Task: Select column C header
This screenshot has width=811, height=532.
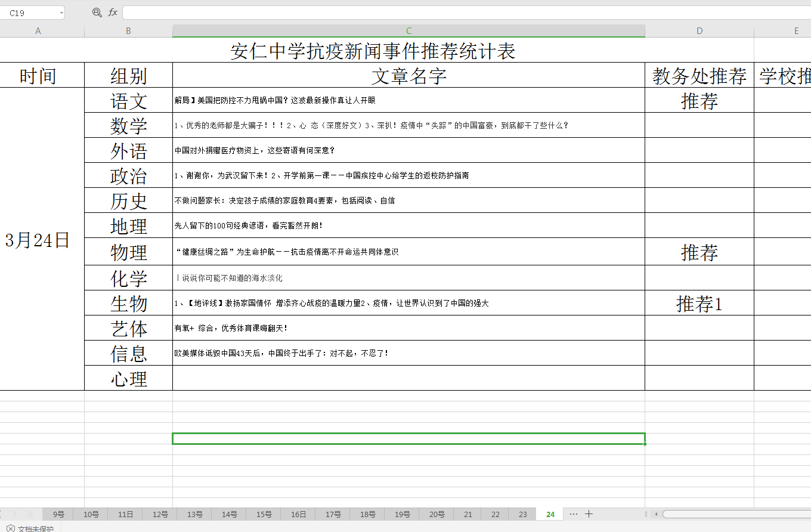Action: [408, 31]
